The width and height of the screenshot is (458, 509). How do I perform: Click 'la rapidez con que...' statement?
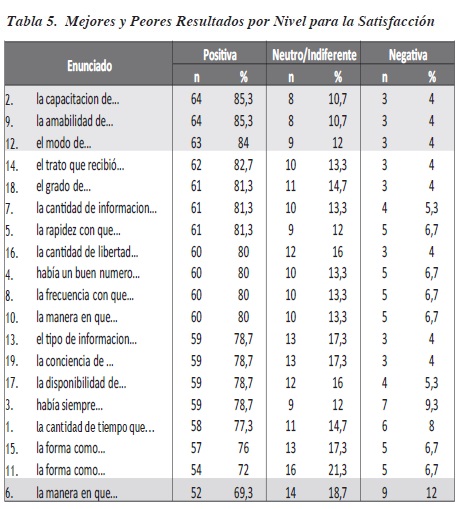(78, 230)
